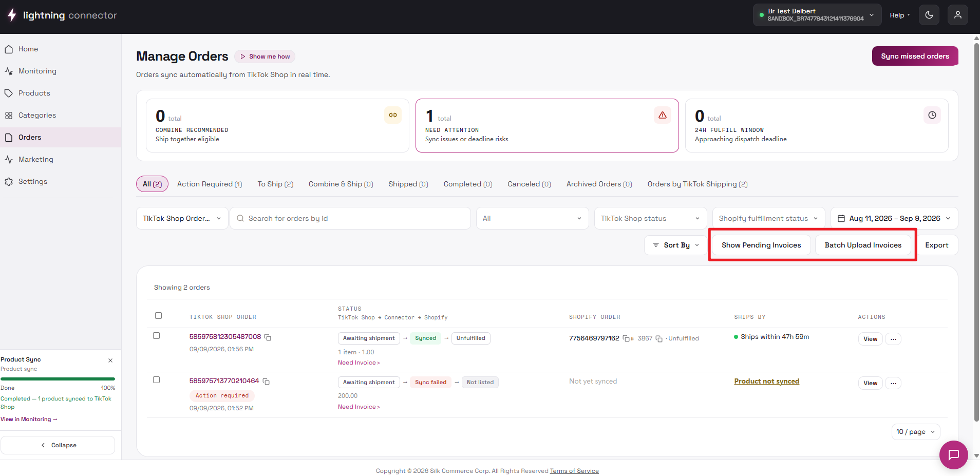
Task: Open the Br Test Delbert store switcher
Action: (x=817, y=15)
